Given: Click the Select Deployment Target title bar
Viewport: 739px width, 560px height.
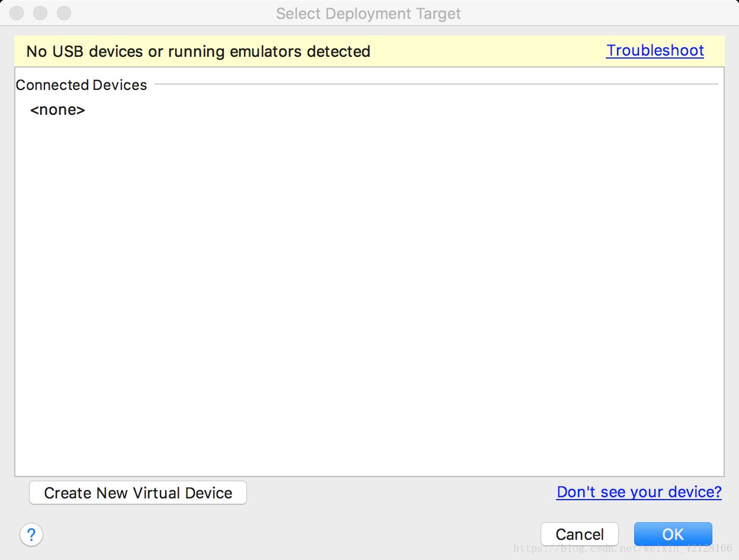Looking at the screenshot, I should point(368,13).
